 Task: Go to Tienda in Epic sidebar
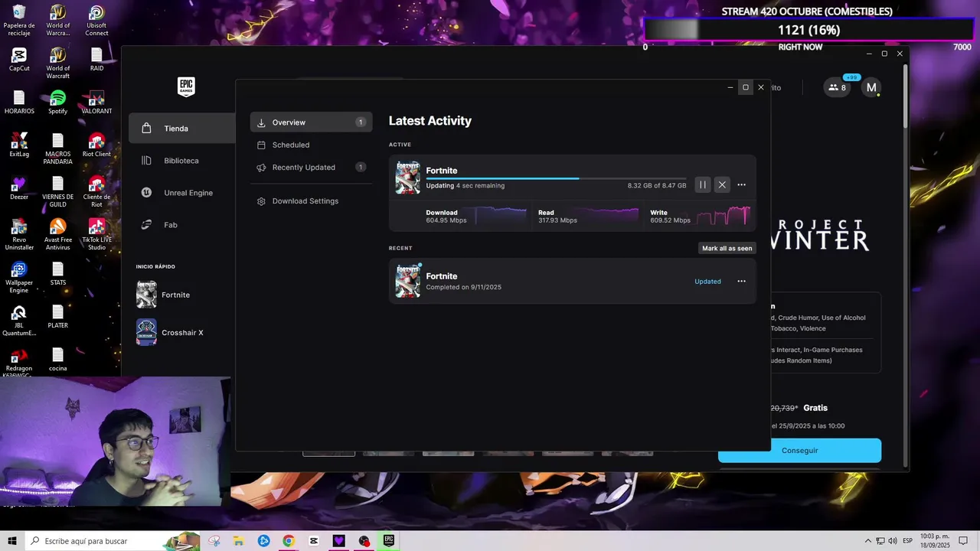[182, 129]
